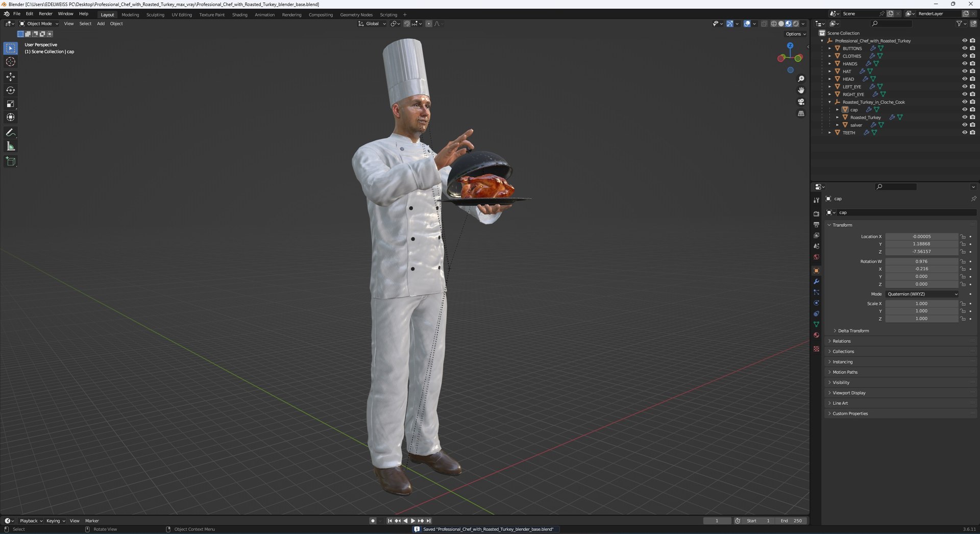
Task: Open the File menu
Action: click(17, 14)
